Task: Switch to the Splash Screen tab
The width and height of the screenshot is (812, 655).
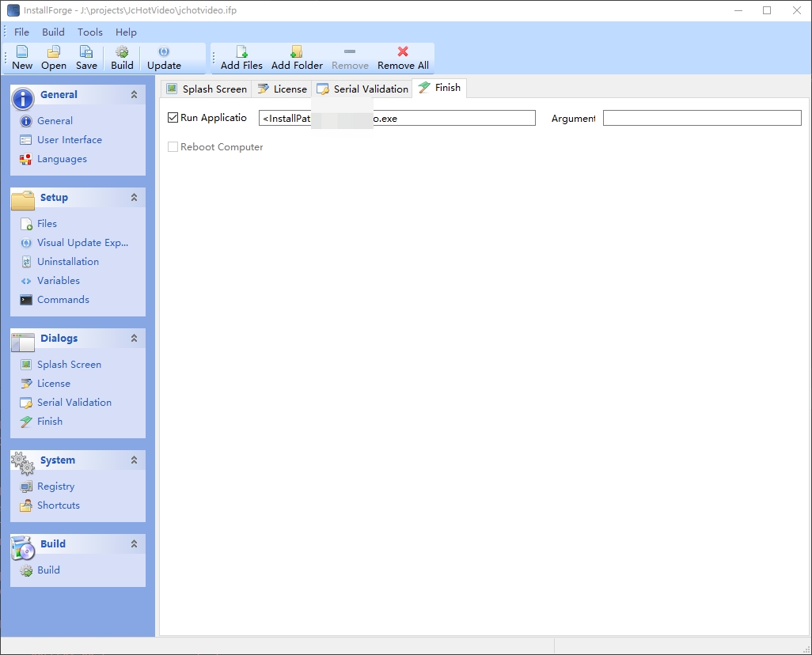Action: pyautogui.click(x=206, y=89)
